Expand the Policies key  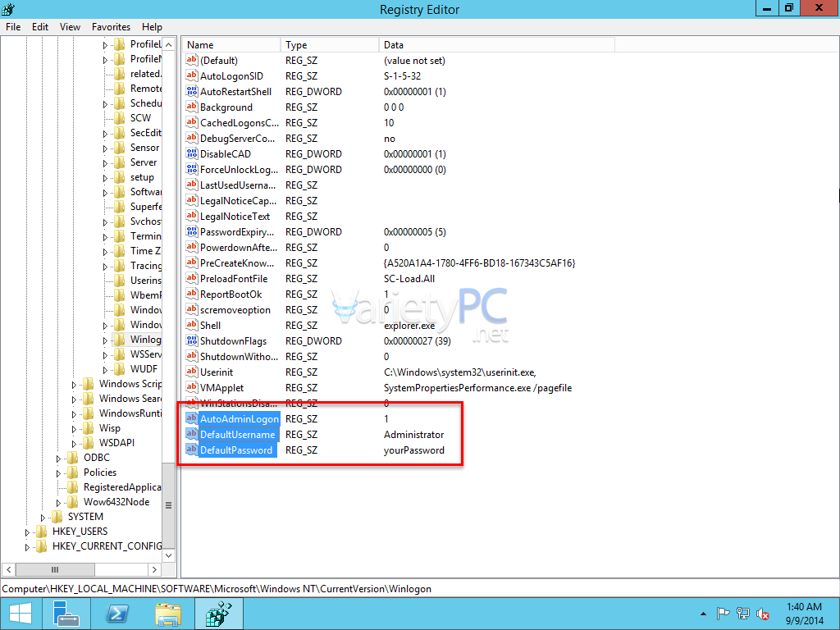coord(60,473)
